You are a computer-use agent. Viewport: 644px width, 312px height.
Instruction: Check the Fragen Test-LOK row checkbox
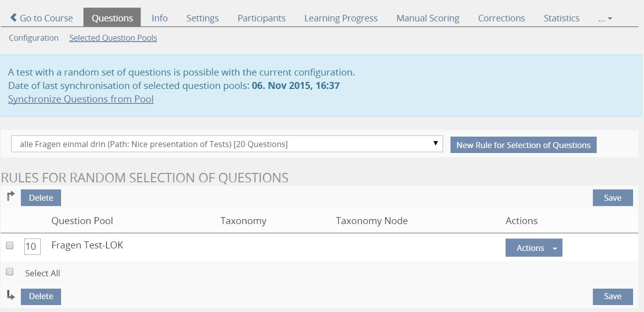point(9,245)
